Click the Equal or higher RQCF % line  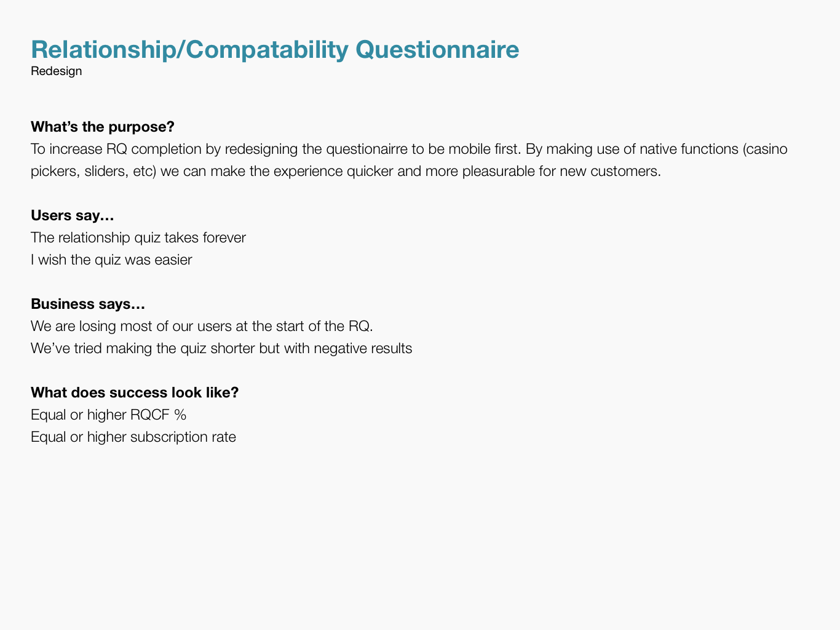click(x=108, y=415)
